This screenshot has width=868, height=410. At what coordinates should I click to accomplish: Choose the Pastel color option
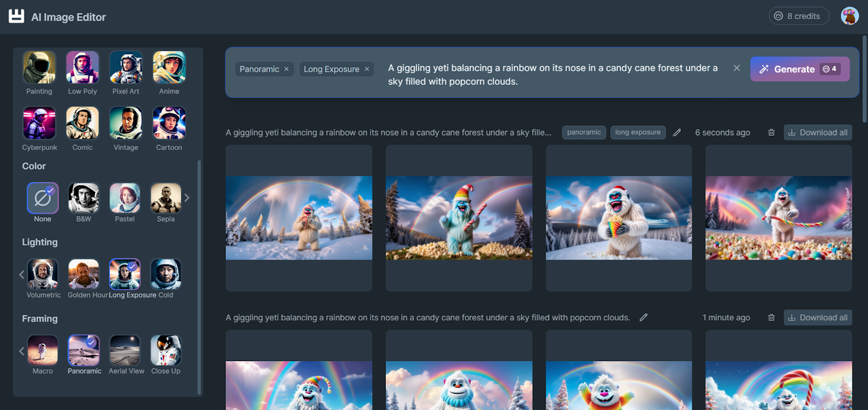125,198
